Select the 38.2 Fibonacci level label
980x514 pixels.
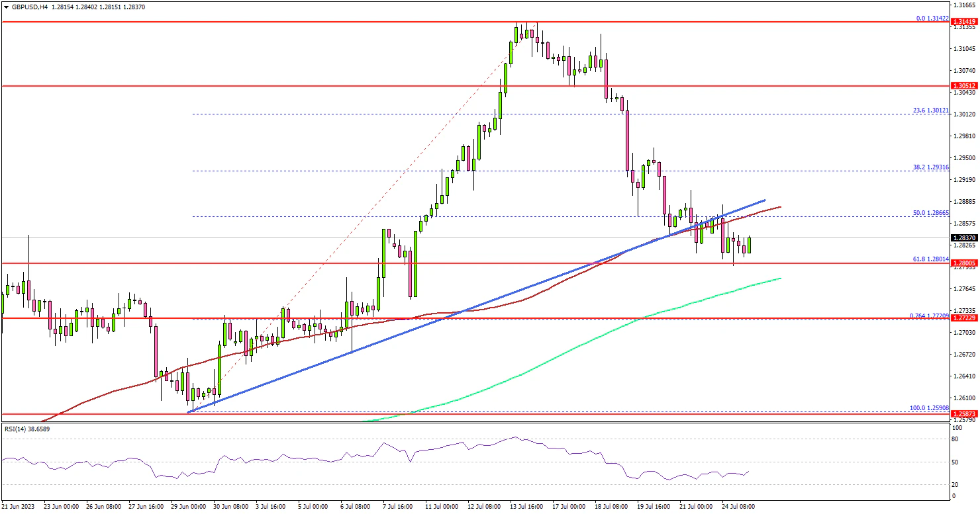931,167
